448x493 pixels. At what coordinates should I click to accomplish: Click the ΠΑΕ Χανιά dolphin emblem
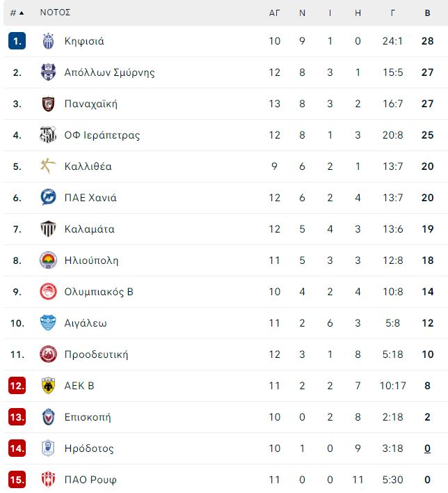[x=48, y=198]
